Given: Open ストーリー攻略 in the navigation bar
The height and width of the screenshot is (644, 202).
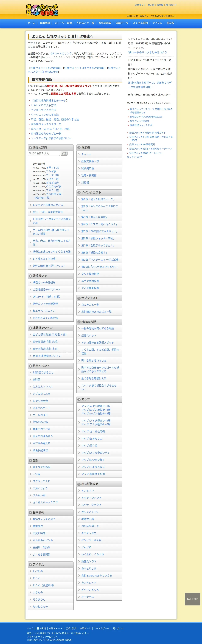Looking at the screenshot, I should 63,23.
